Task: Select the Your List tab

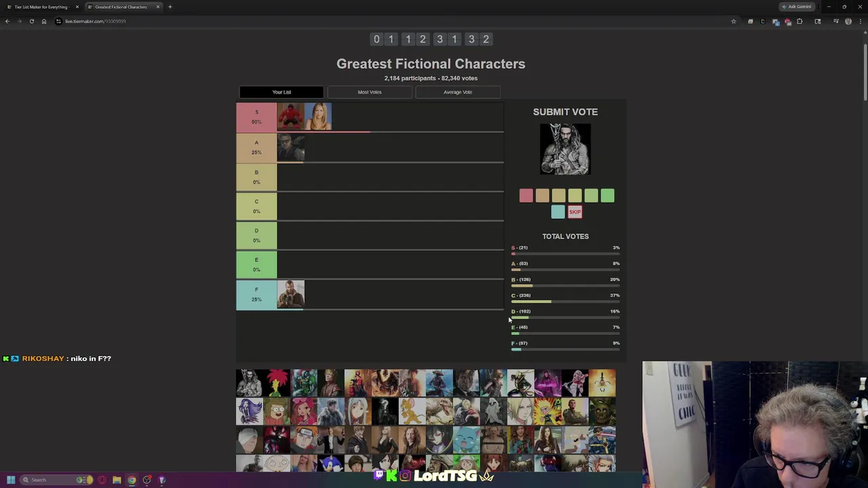Action: tap(281, 92)
